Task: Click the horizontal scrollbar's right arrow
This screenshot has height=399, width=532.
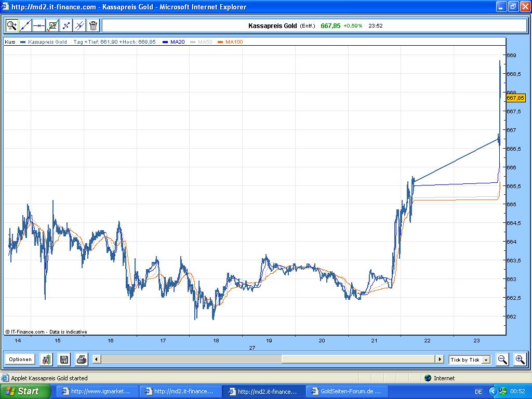Action: (440, 360)
